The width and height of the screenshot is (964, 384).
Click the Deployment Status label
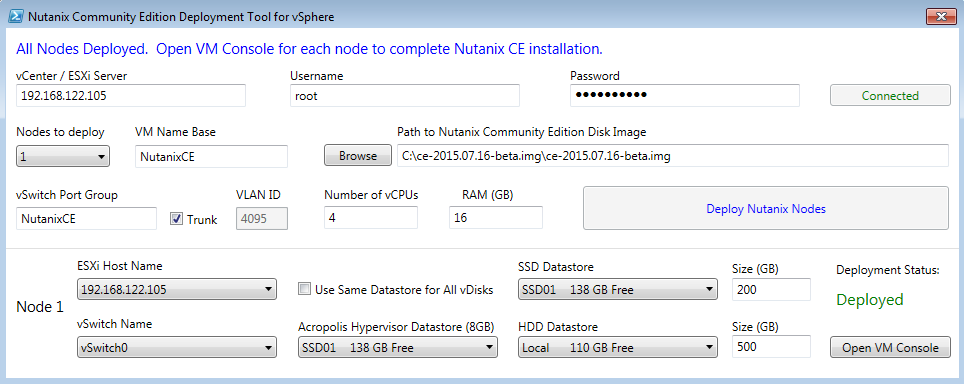click(x=888, y=270)
